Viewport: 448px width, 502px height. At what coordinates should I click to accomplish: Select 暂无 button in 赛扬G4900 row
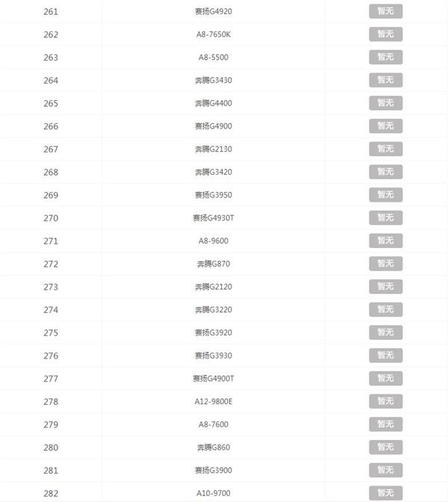click(385, 125)
